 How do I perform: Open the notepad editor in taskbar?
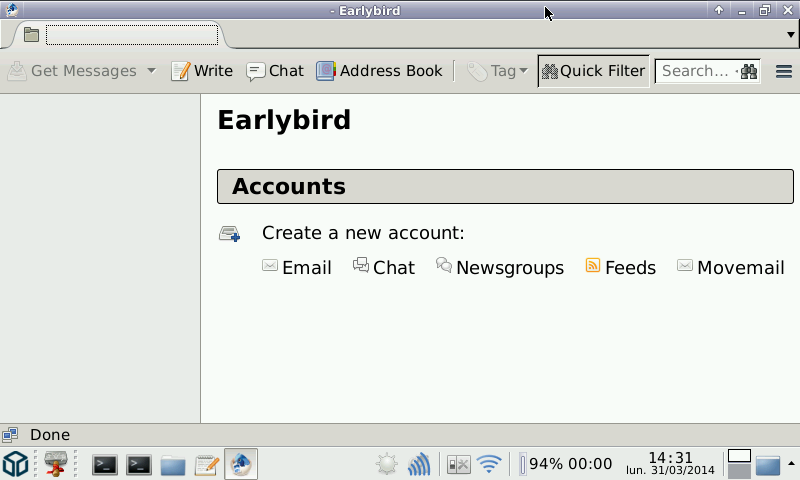(207, 465)
